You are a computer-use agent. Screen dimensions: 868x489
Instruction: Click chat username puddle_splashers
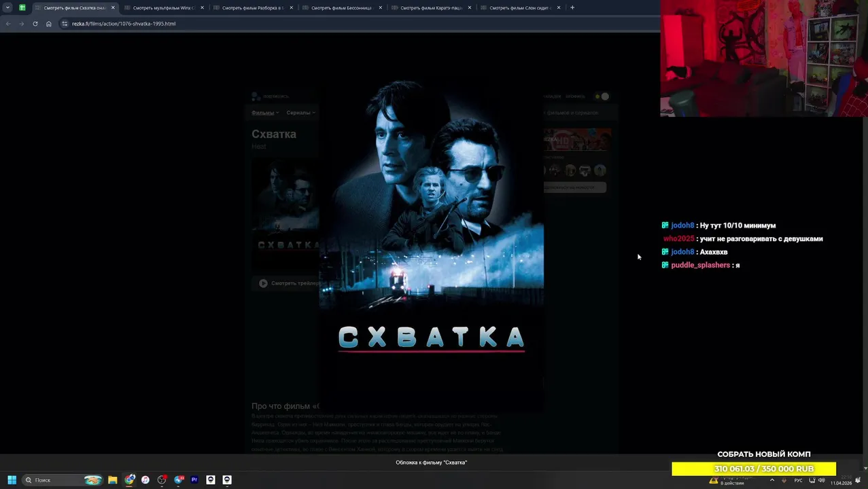coord(700,265)
